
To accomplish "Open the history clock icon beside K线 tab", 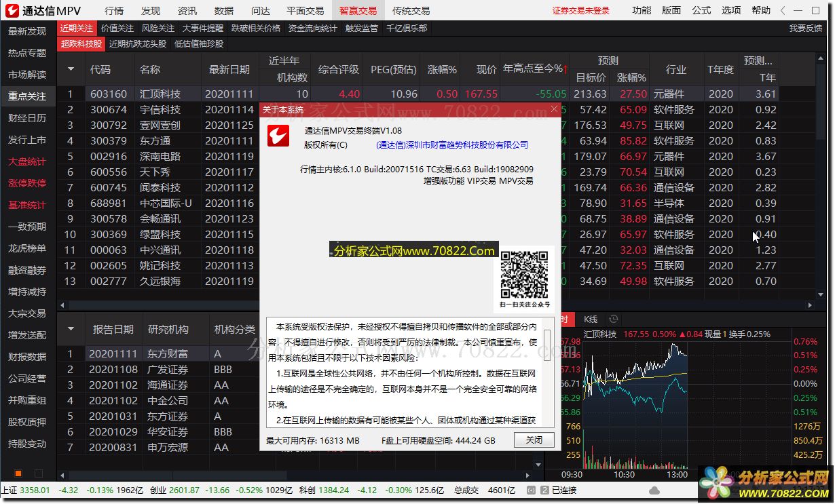I will coord(614,319).
